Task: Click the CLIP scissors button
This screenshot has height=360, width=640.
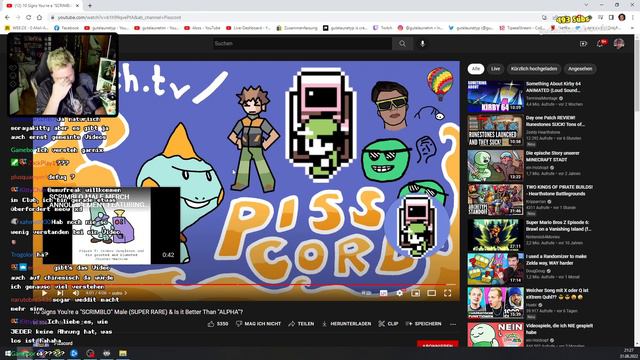Action: 388,324
